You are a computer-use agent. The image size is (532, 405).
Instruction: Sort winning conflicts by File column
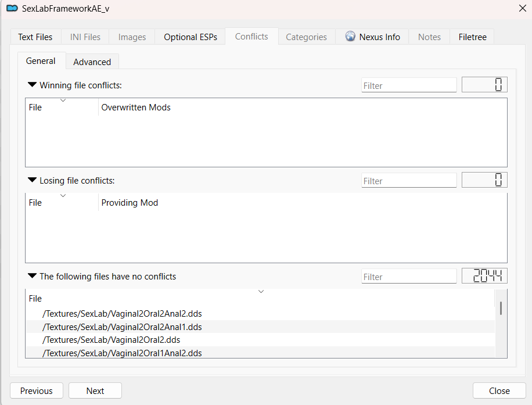(x=62, y=107)
